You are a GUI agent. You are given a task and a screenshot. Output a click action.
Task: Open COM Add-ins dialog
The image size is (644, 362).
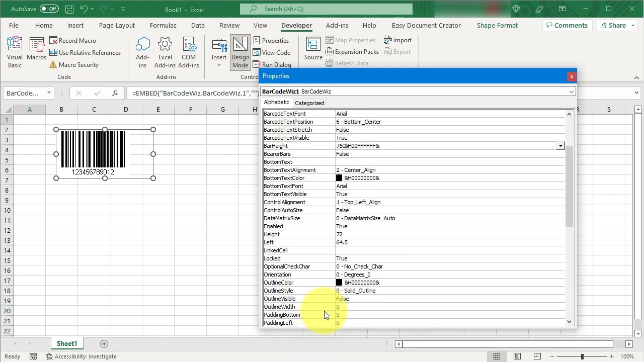(x=189, y=52)
